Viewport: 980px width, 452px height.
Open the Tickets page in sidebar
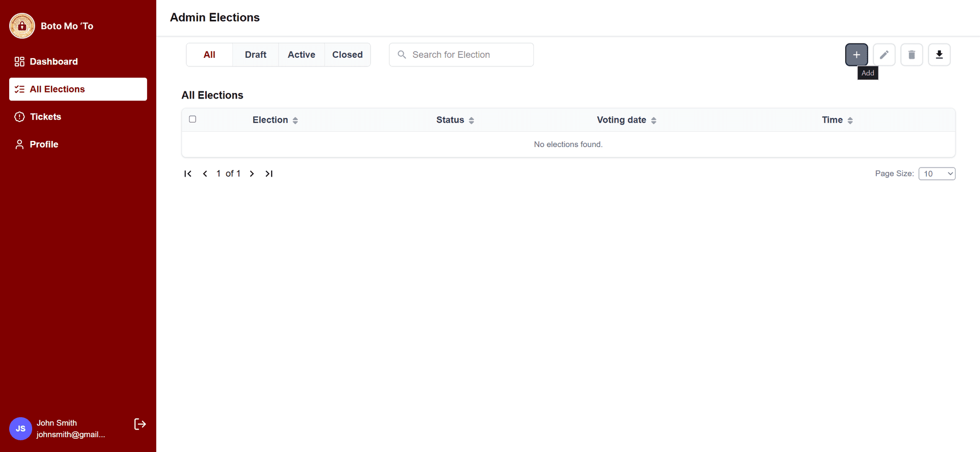coord(45,116)
